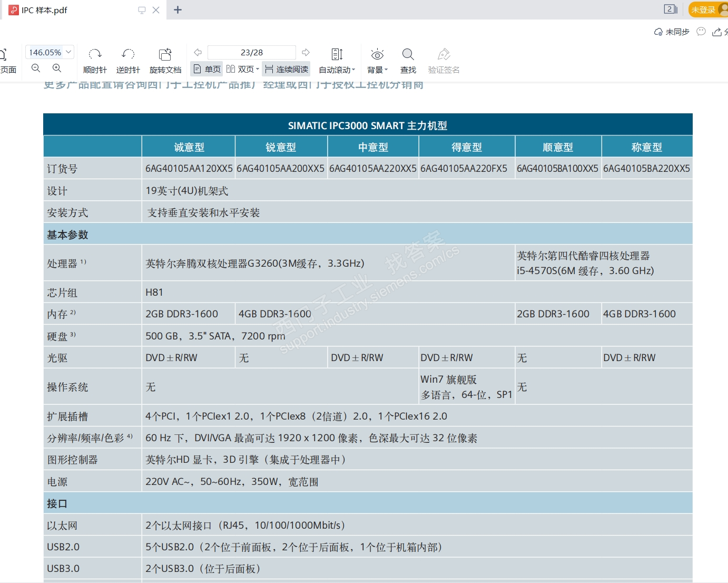
Task: Click order number 6AG40105BA220XX5
Action: click(x=646, y=169)
